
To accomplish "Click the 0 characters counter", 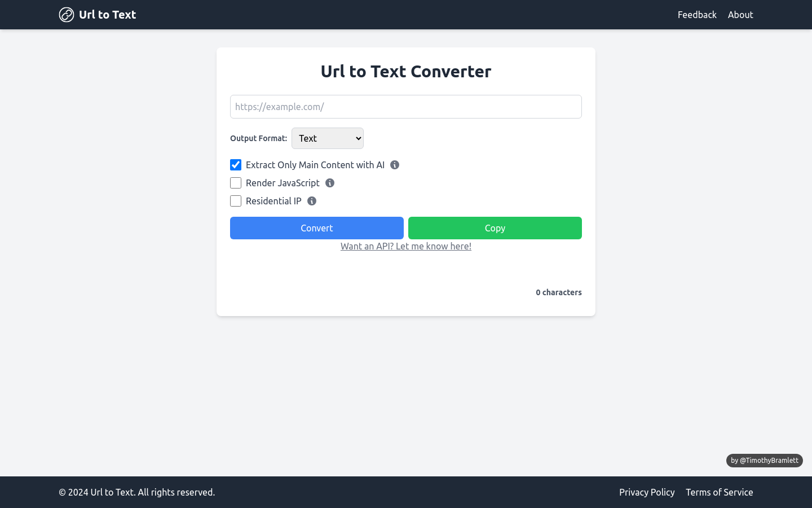I will pos(559,292).
